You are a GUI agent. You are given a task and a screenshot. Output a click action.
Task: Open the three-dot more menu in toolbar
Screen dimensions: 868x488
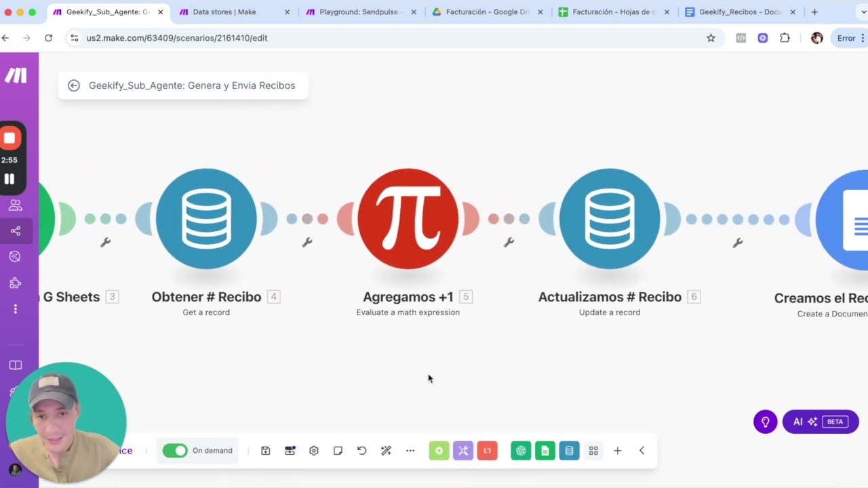click(410, 451)
